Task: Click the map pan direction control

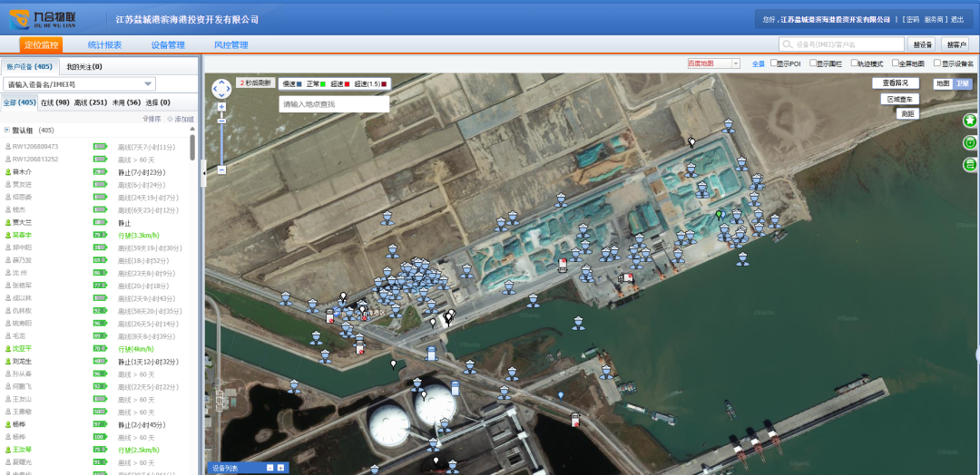Action: click(221, 88)
